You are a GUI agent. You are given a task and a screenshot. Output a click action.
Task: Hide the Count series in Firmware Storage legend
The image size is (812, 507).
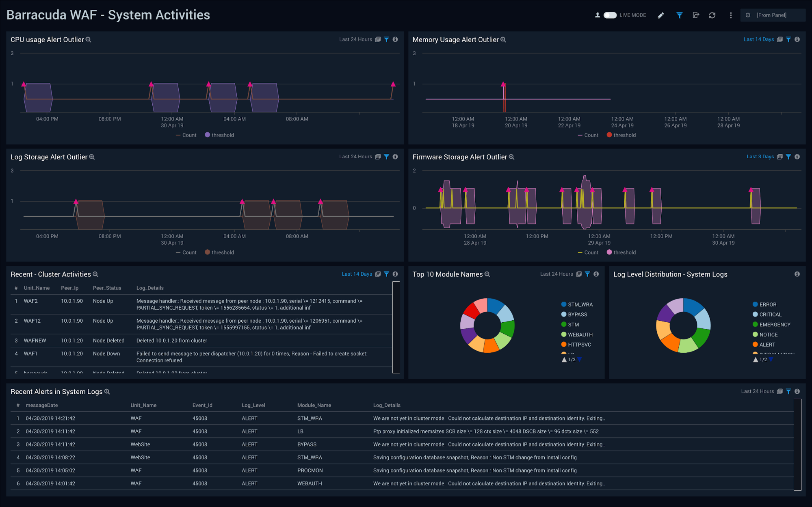point(588,252)
